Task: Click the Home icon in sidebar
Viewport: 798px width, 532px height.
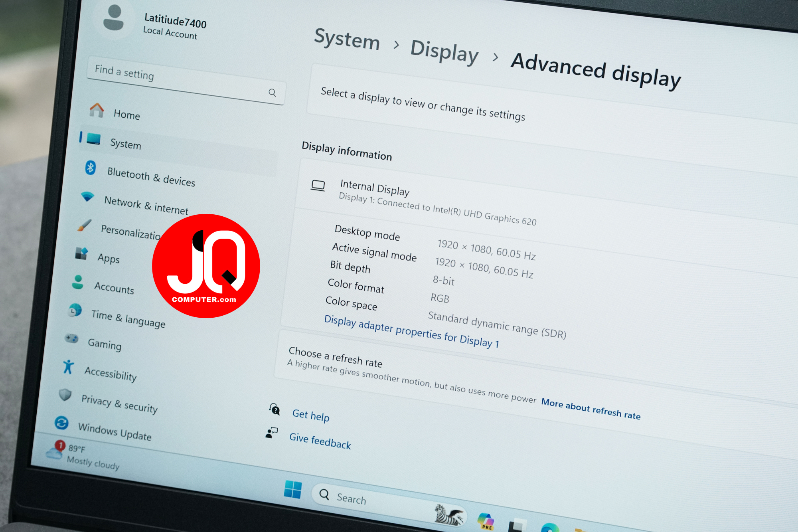Action: pyautogui.click(x=97, y=110)
